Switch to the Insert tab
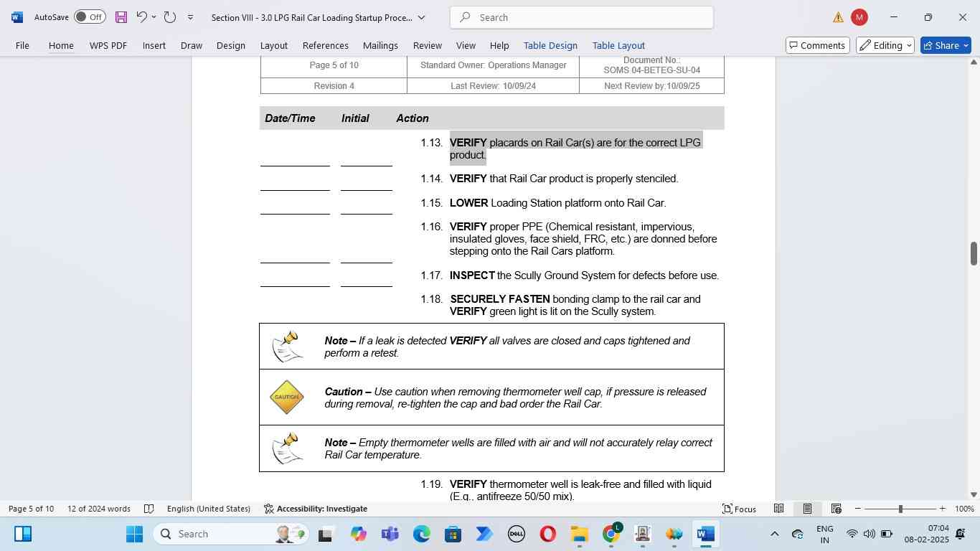 point(154,45)
